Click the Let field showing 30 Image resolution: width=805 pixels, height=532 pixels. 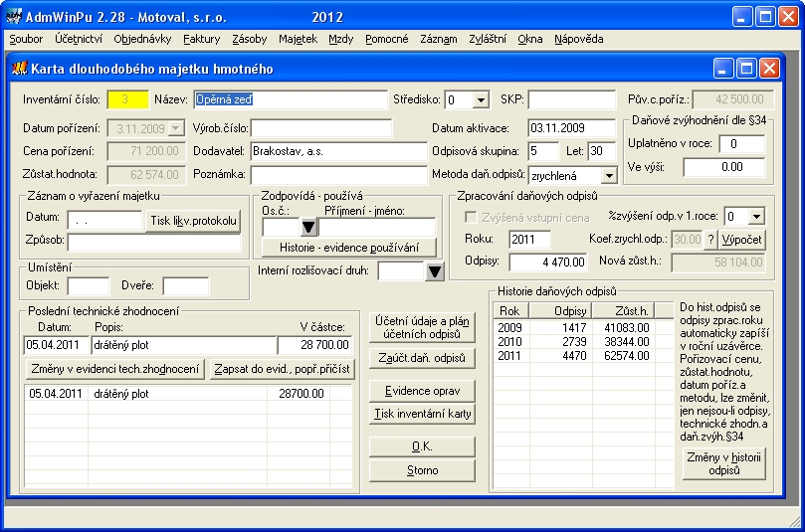pos(602,151)
